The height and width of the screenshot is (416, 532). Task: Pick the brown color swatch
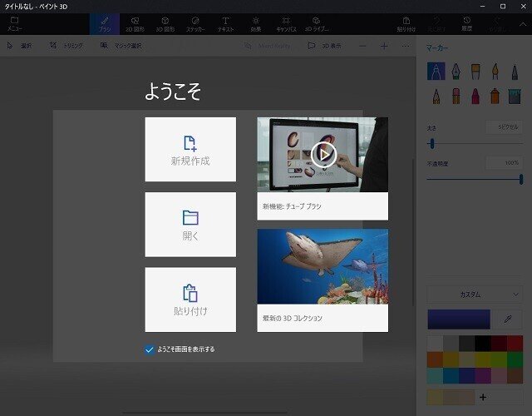515,375
